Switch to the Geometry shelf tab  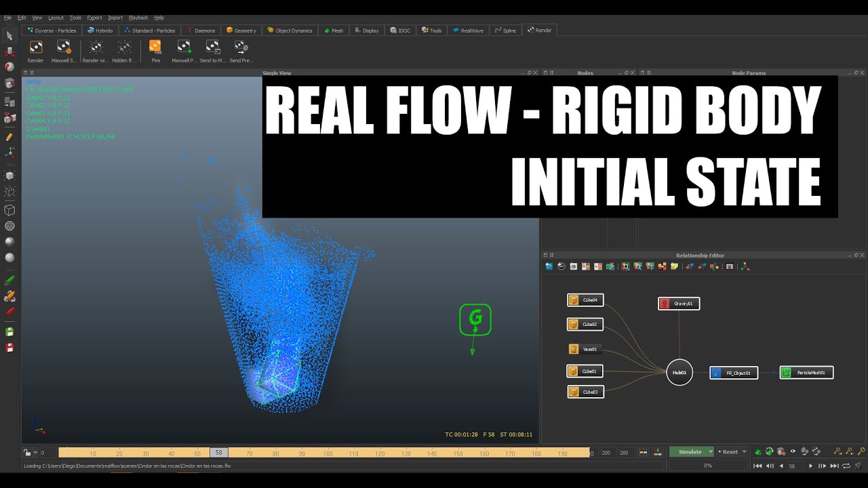241,30
